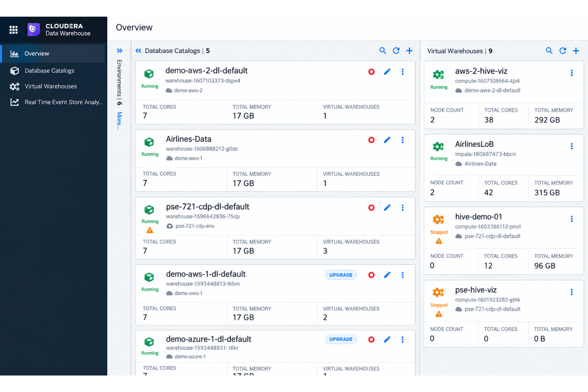Edit the Airlines-Data catalog
Viewport: 588px width, 392px height.
387,140
